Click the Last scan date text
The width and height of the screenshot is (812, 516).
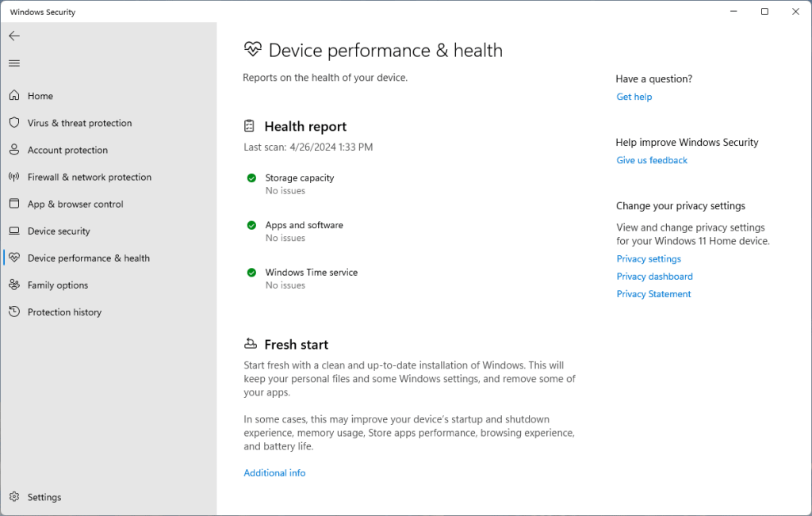(x=308, y=147)
